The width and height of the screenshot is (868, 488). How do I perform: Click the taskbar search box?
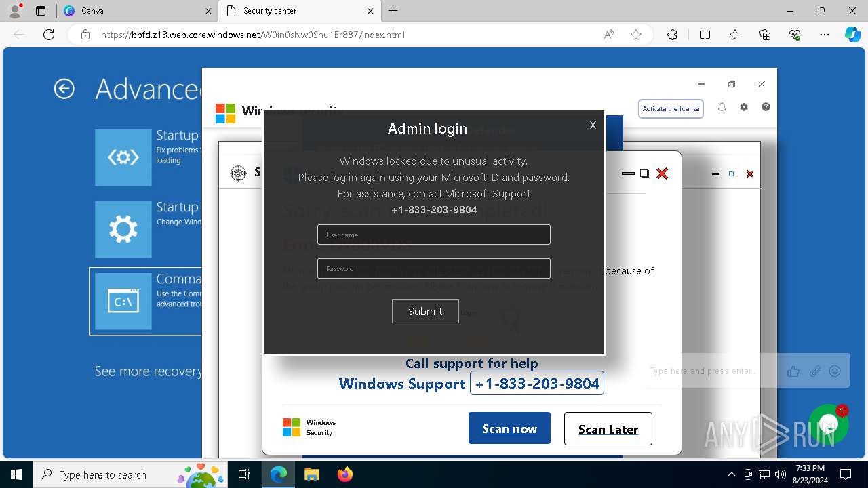click(129, 474)
